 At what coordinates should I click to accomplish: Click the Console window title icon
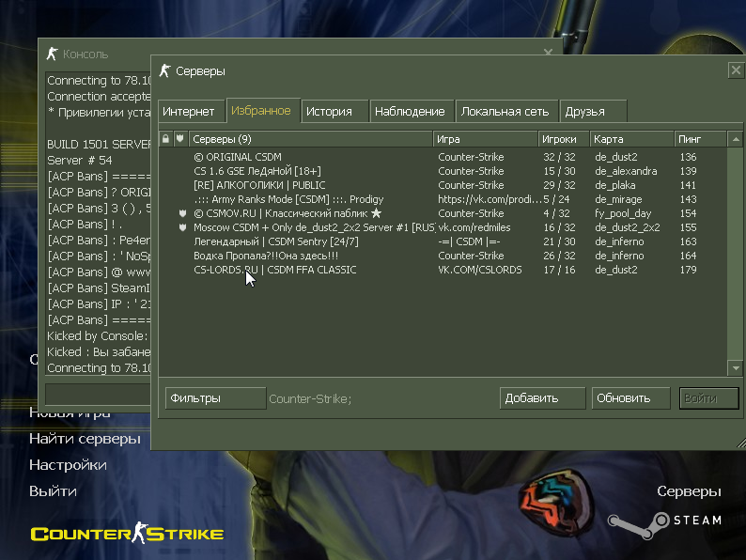pos(52,54)
